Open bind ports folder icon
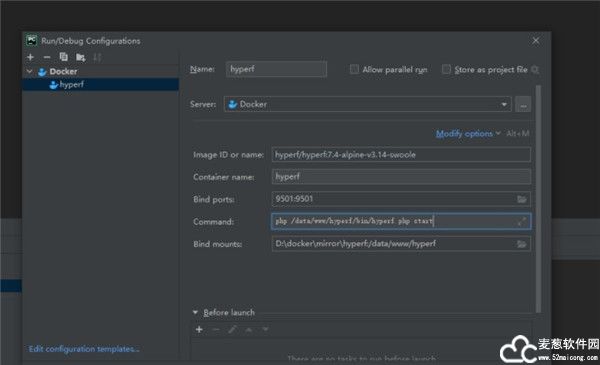 pos(522,199)
